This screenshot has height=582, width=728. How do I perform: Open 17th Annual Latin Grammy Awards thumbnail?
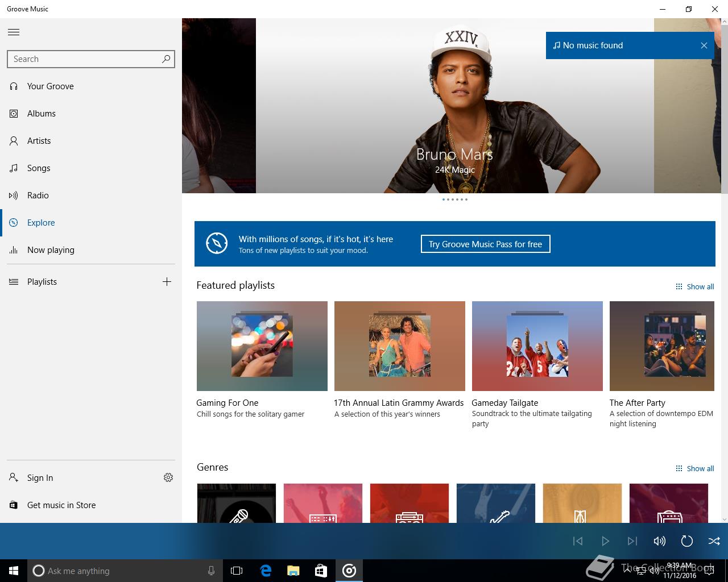coord(400,346)
